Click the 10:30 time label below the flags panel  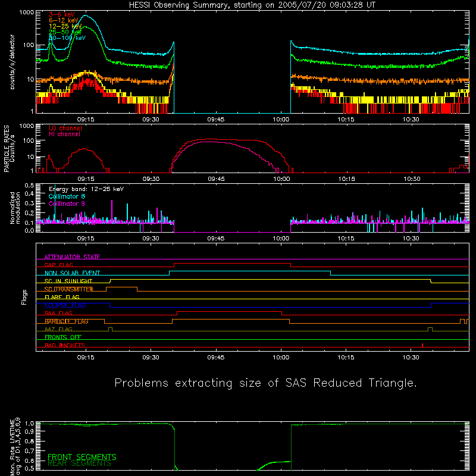click(x=411, y=358)
